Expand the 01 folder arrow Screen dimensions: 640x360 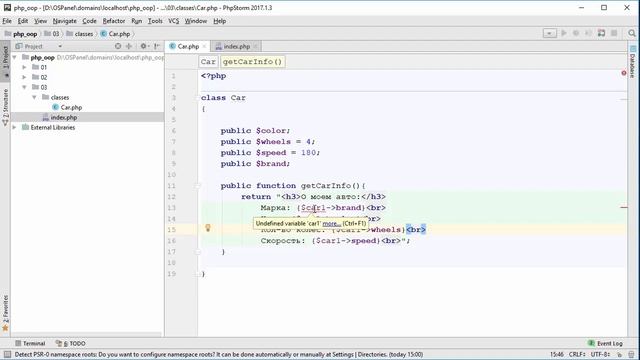click(24, 67)
